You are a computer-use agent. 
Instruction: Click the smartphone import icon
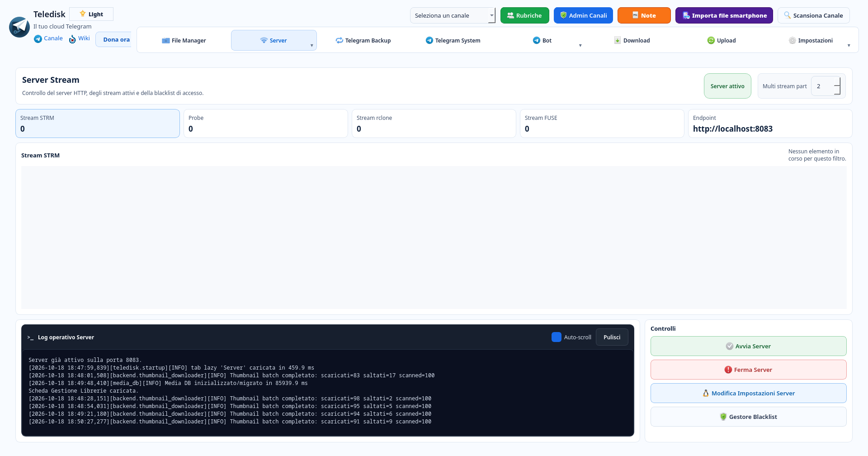tap(686, 15)
